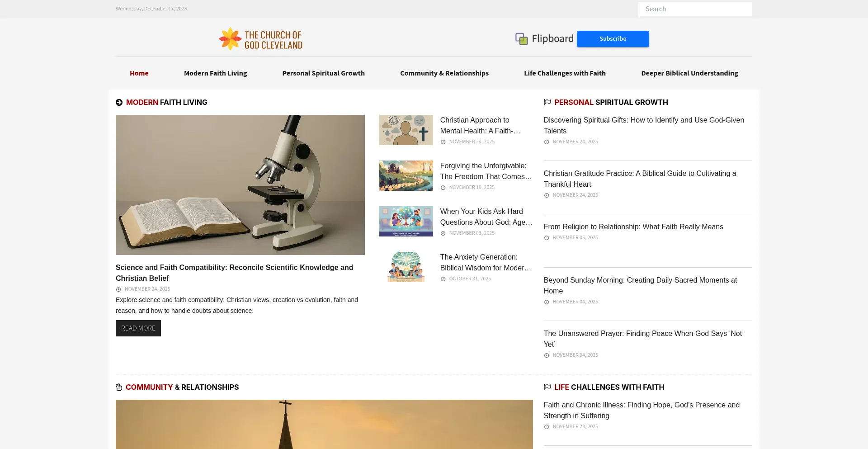This screenshot has height=449, width=868.
Task: Click the Church of God Cleveland logo
Action: click(x=261, y=39)
